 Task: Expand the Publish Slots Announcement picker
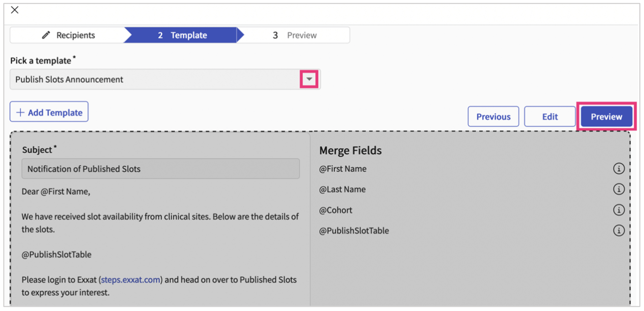point(308,79)
